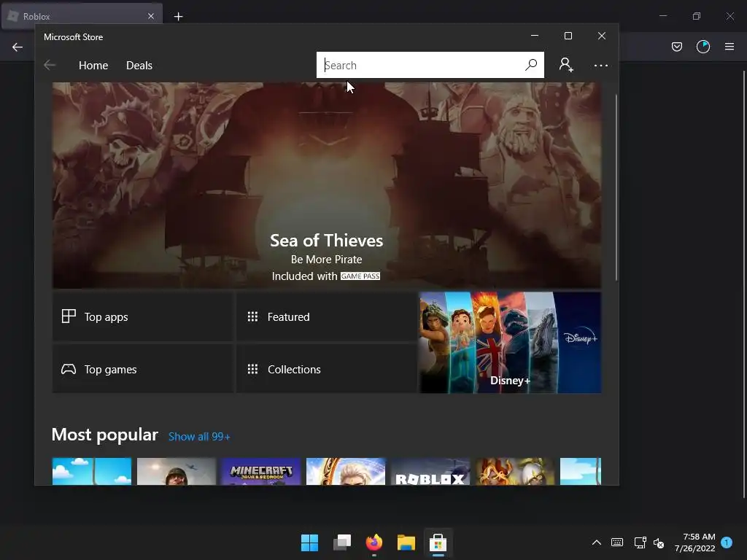Open the Minecraft game thumbnail

(260, 472)
